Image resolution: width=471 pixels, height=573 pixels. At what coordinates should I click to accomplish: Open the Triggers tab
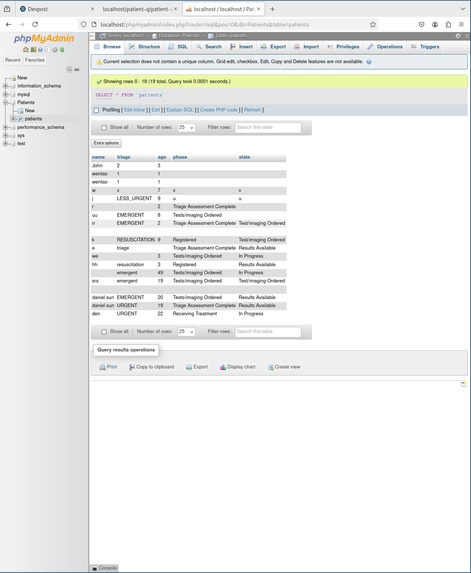(425, 47)
